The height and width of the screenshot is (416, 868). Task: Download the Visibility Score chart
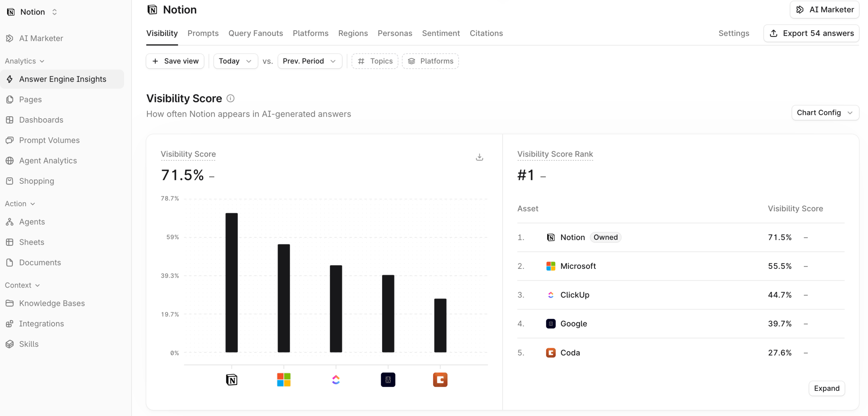(479, 157)
